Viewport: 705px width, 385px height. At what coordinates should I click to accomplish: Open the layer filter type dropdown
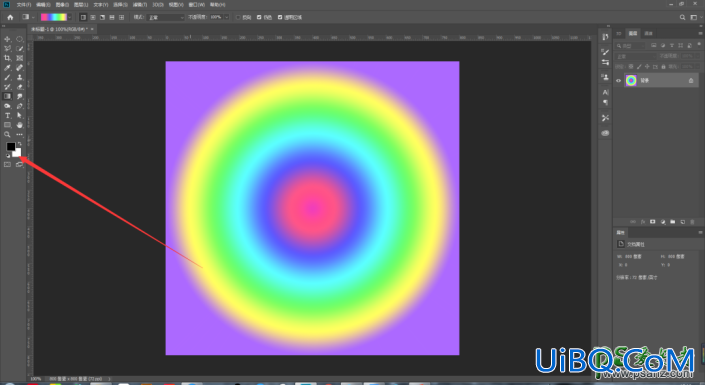click(630, 45)
